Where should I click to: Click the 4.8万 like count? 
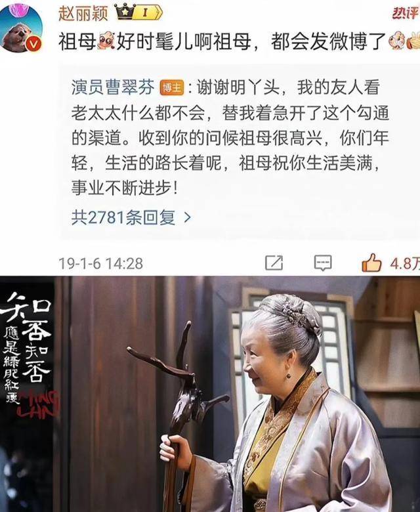[405, 264]
